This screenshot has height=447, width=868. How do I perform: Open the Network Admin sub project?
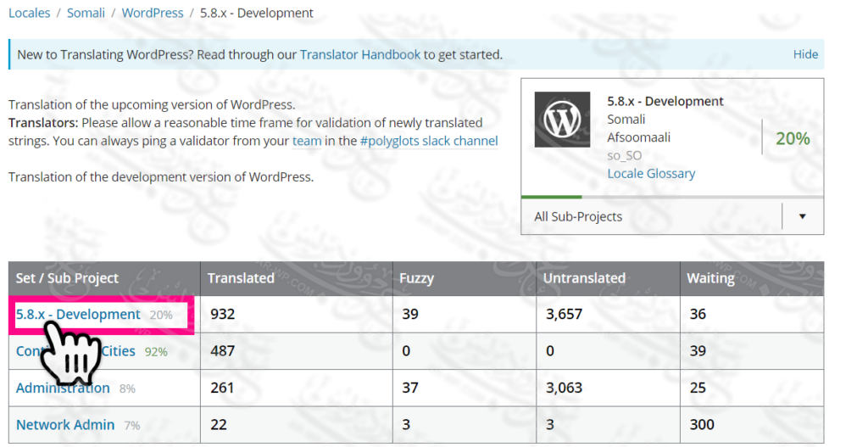65,424
